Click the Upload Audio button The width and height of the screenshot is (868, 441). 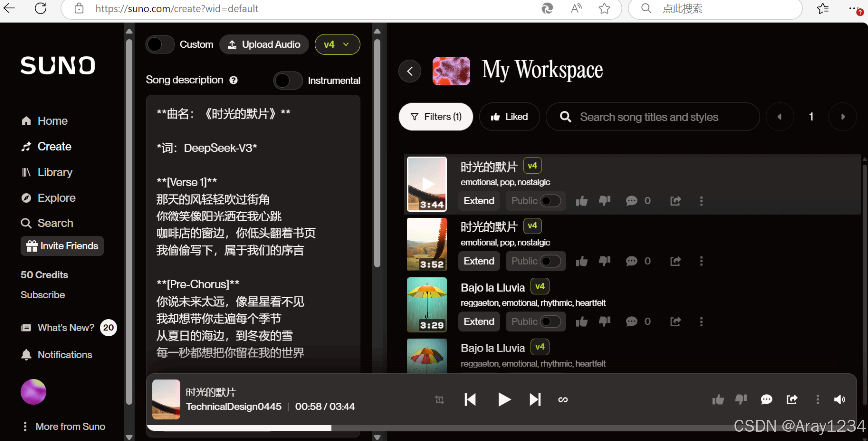(264, 44)
